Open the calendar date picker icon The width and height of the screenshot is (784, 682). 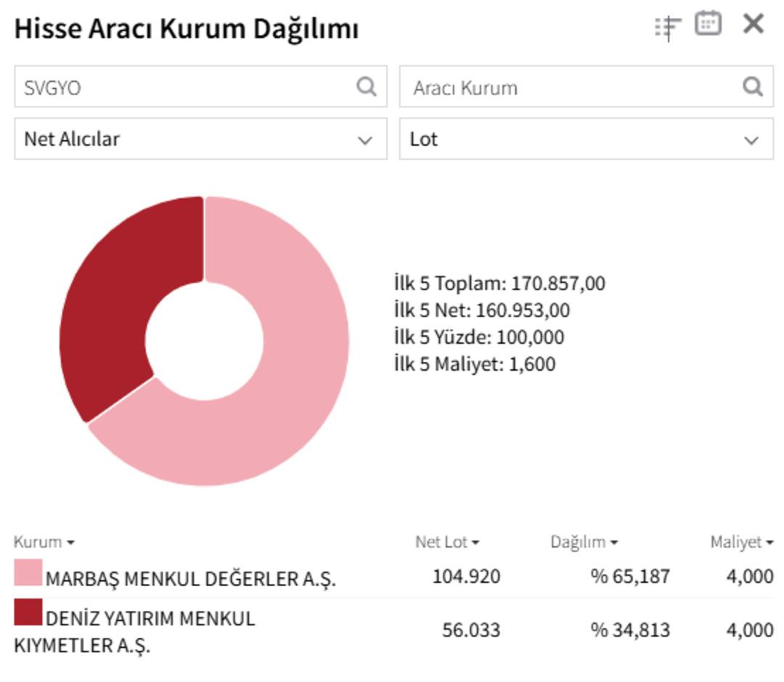[709, 23]
